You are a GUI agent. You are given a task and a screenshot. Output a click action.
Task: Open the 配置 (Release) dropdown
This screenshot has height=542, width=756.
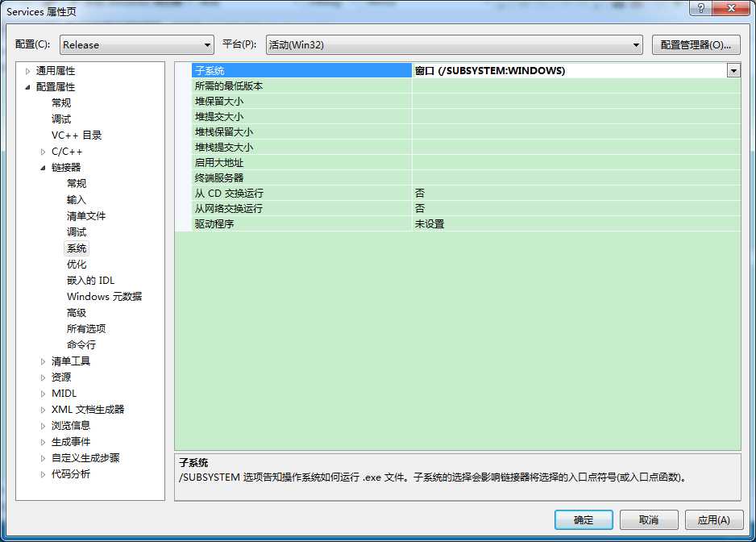(x=137, y=45)
